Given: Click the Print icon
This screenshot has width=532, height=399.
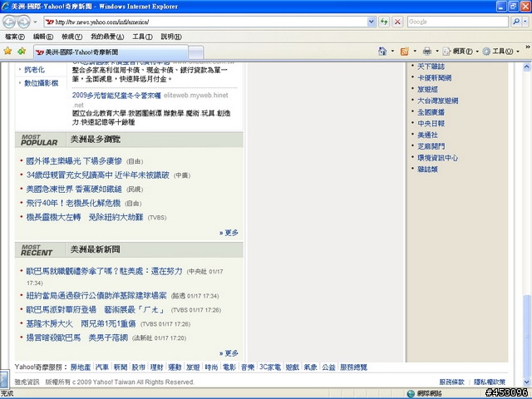Looking at the screenshot, I should (426, 52).
